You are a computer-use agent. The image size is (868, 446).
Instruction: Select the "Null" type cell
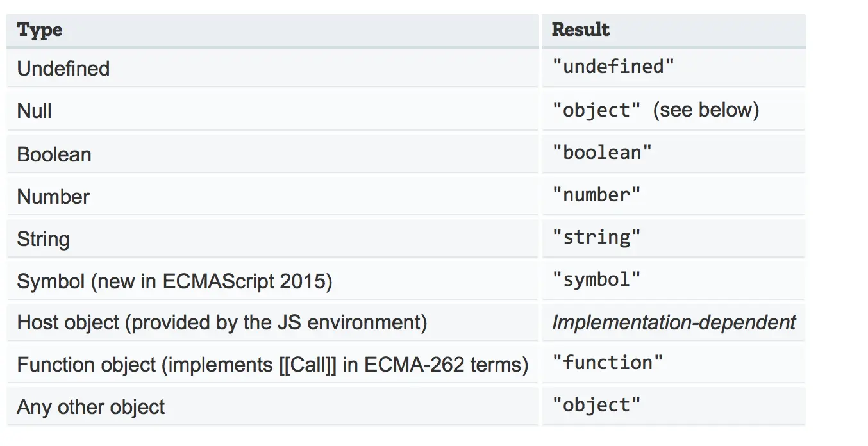pyautogui.click(x=35, y=111)
